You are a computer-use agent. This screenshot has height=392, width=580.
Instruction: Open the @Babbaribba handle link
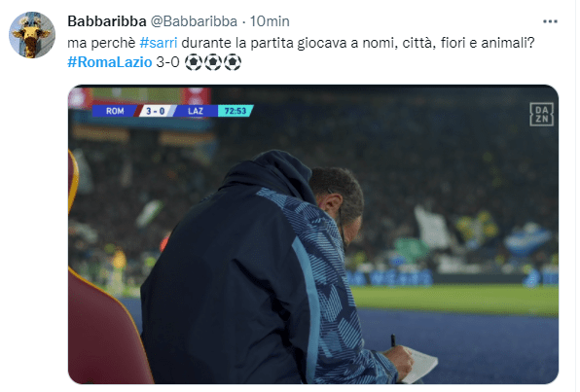coord(194,21)
